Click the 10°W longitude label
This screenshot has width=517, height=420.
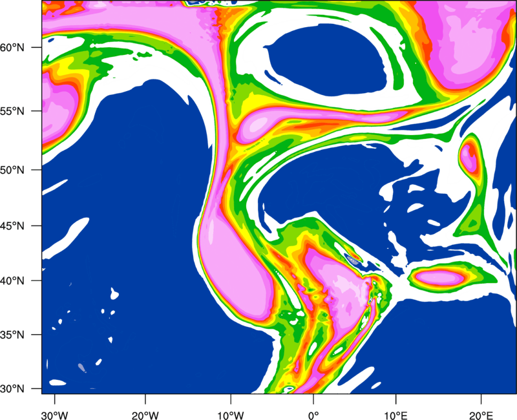231,415
